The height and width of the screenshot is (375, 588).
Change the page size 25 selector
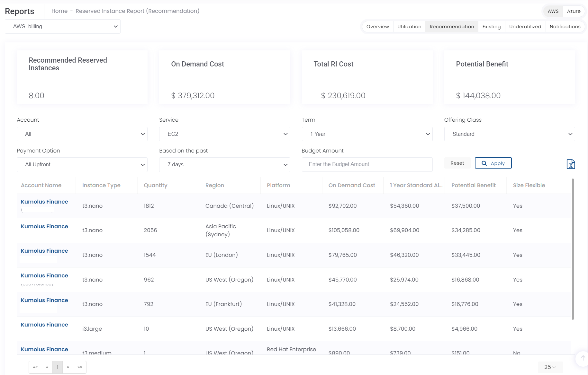pos(550,367)
